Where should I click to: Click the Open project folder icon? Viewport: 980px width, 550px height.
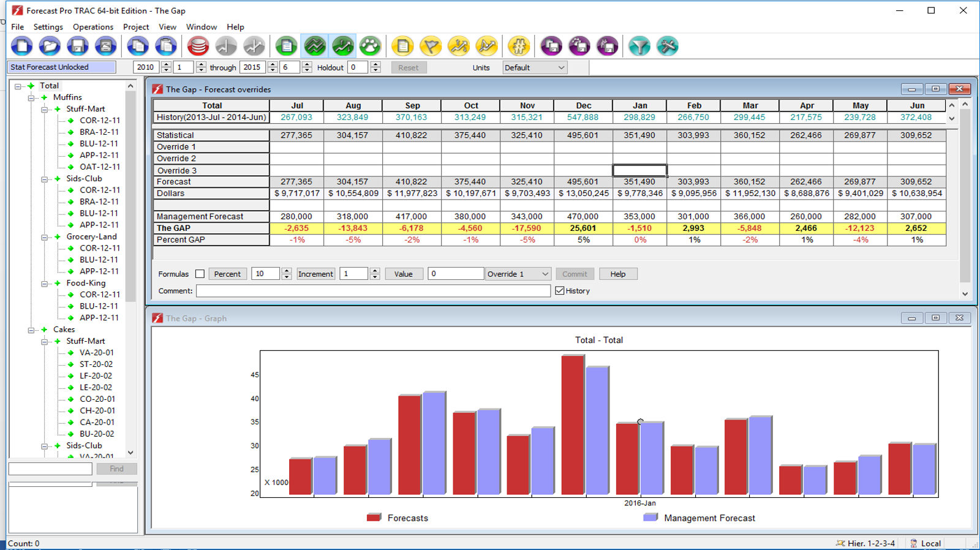(50, 46)
